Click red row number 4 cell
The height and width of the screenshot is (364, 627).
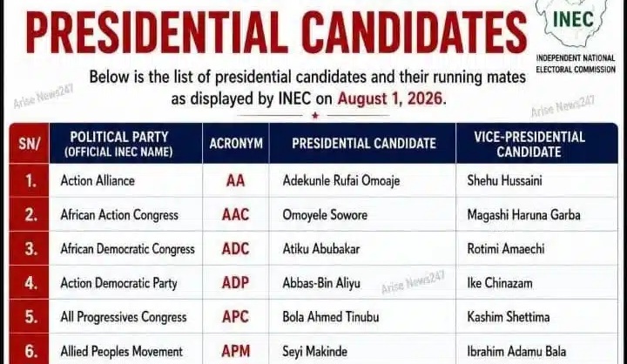point(30,283)
